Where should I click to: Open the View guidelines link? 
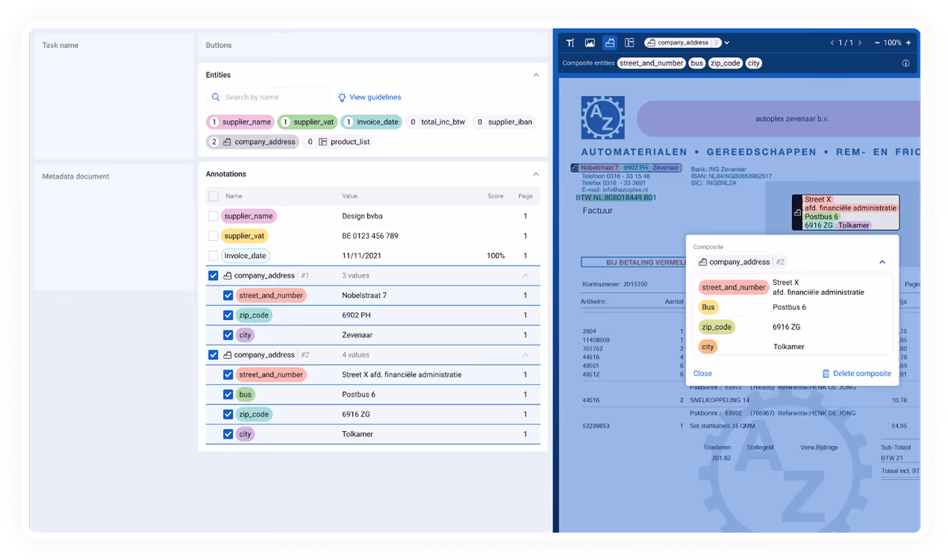(375, 97)
